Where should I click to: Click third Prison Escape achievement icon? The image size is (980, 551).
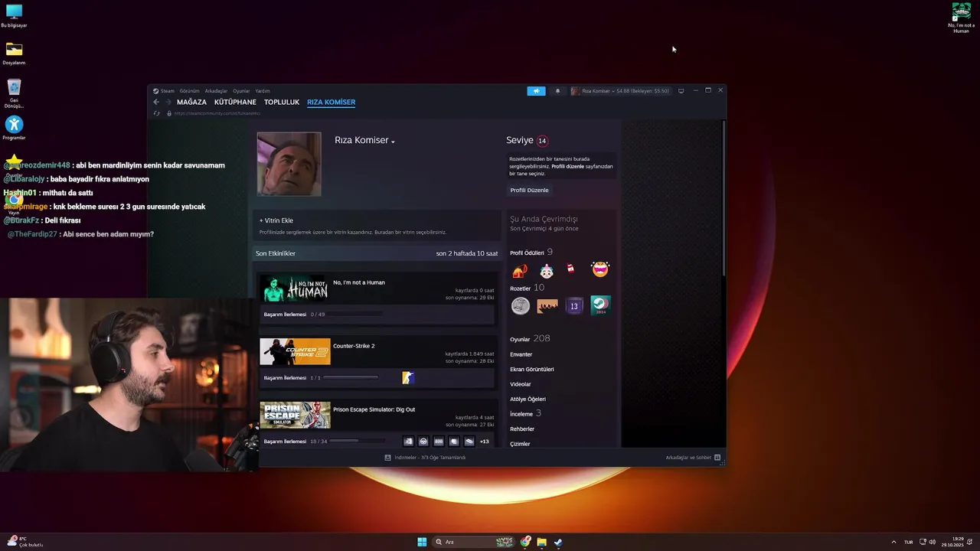point(439,442)
